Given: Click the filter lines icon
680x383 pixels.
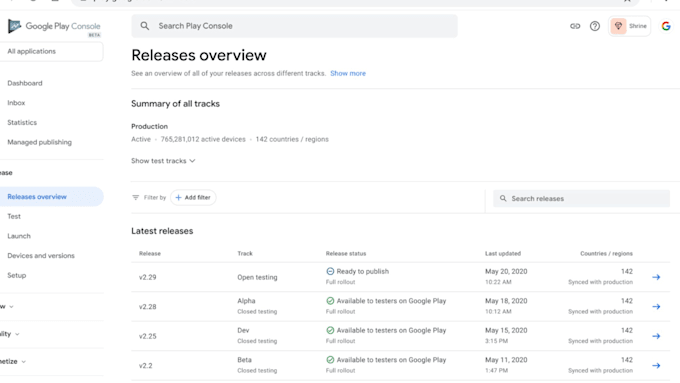Looking at the screenshot, I should point(136,197).
